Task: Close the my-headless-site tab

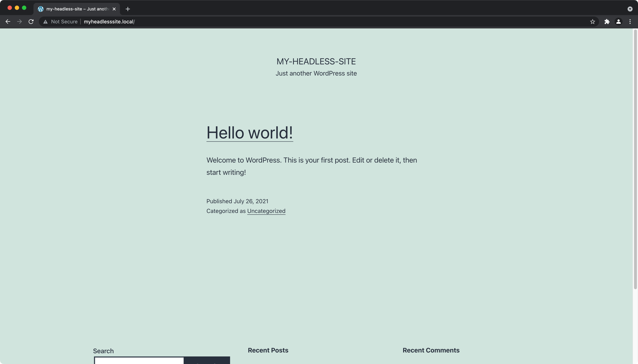Action: point(114,9)
